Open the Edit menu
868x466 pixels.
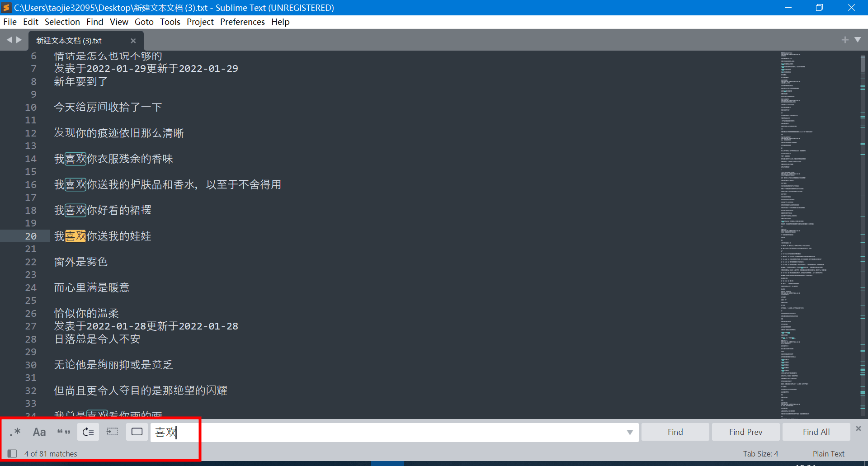[31, 22]
